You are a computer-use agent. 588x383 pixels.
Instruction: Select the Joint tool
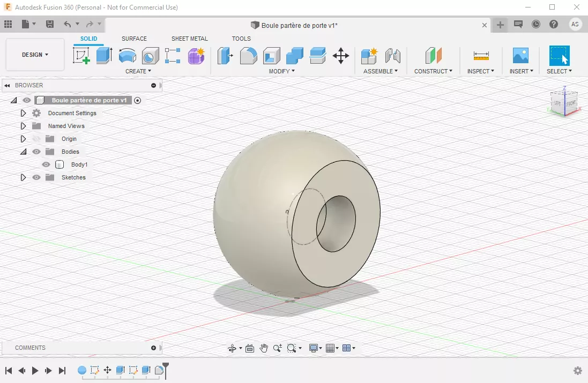coord(392,56)
